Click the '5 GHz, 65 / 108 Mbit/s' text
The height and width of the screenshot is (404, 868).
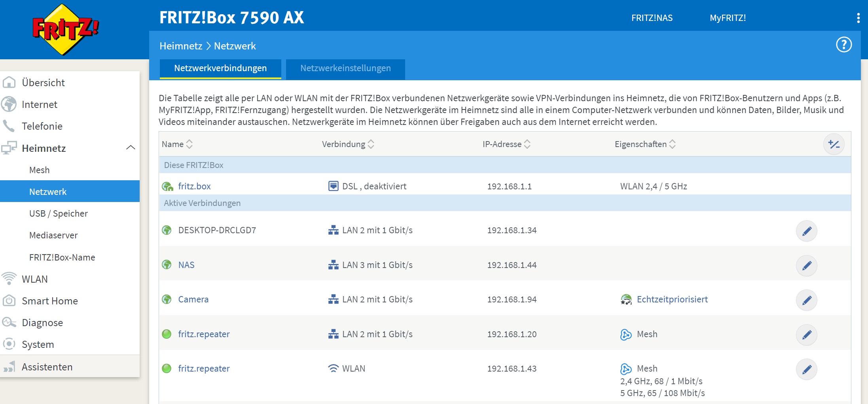[663, 393]
